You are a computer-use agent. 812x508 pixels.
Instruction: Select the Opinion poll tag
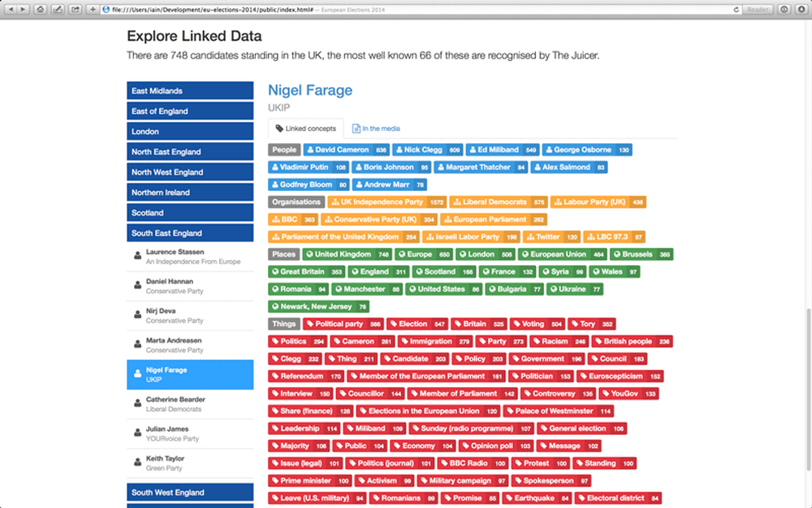(496, 445)
